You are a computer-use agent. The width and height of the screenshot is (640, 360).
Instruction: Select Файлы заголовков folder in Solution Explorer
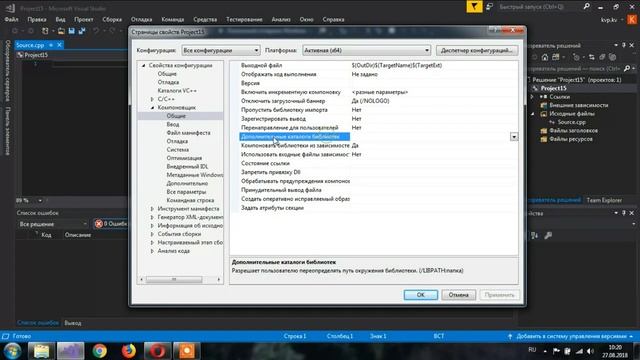pos(573,131)
